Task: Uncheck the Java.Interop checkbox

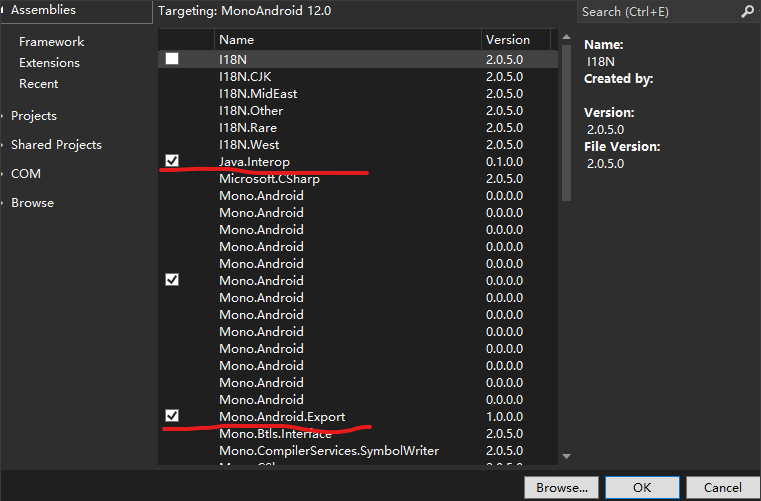Action: 172,161
